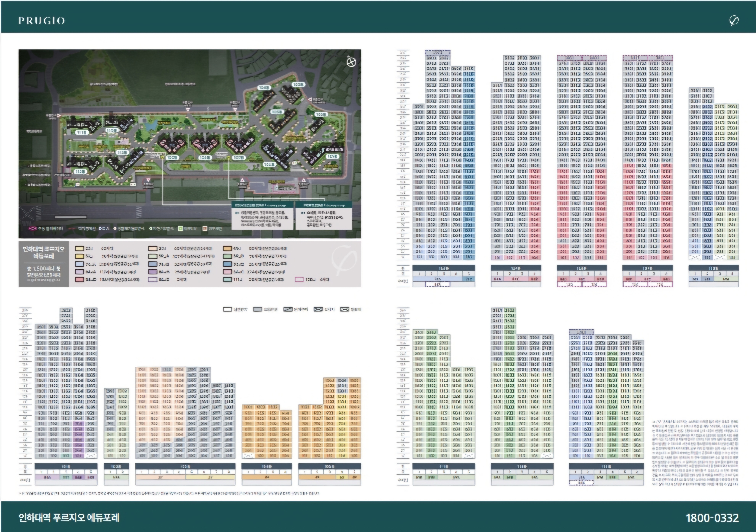Click the dashed penthouse box atop the tall blue tower
The image size is (756, 532).
click(x=438, y=52)
